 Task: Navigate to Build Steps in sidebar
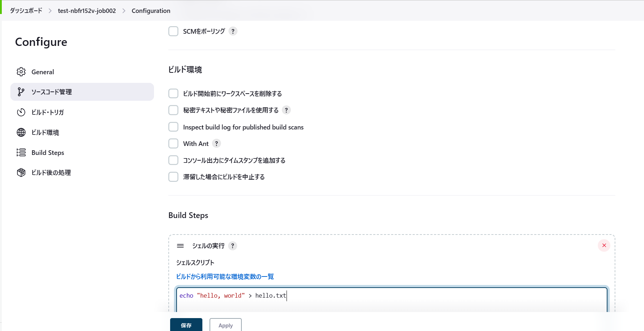(x=82, y=152)
